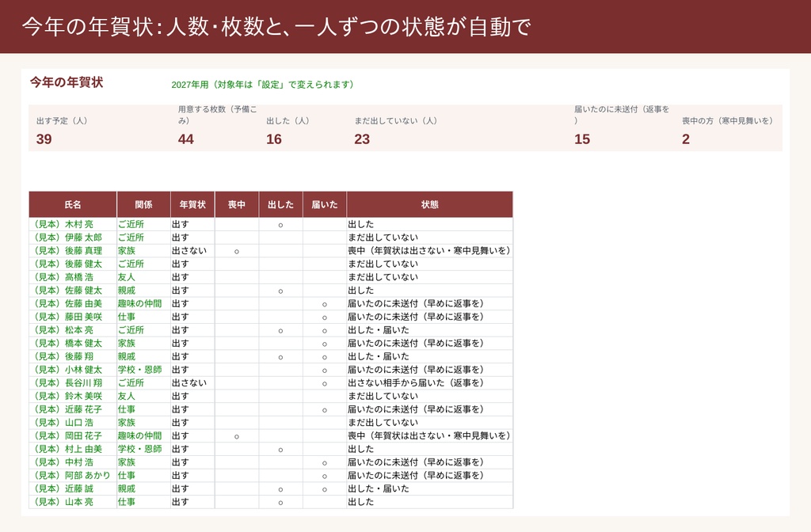Select 親戚 relation cell for 佐藤 健太
Image resolution: width=811 pixels, height=532 pixels.
(144, 291)
